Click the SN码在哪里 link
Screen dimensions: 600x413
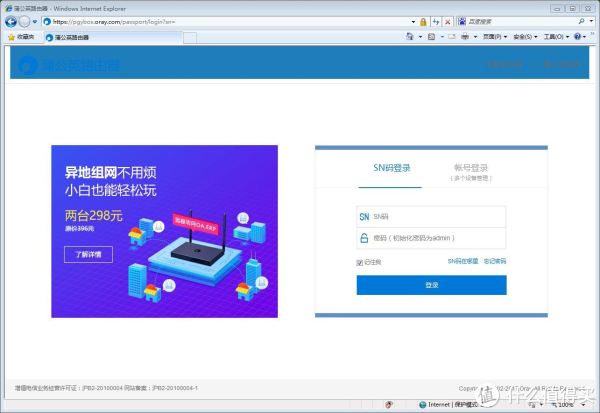click(463, 261)
